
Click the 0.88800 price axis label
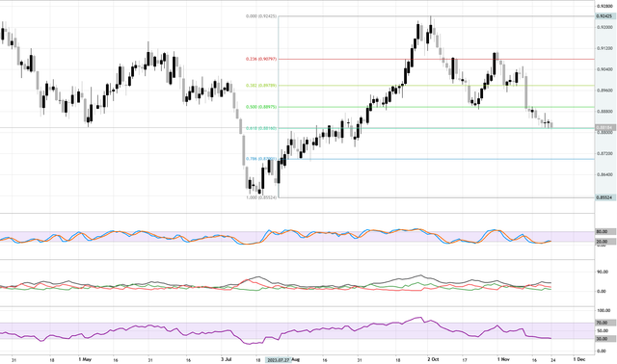point(604,112)
